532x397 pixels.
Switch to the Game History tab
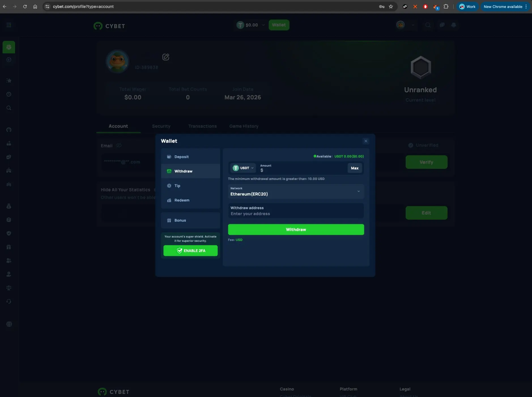click(244, 126)
